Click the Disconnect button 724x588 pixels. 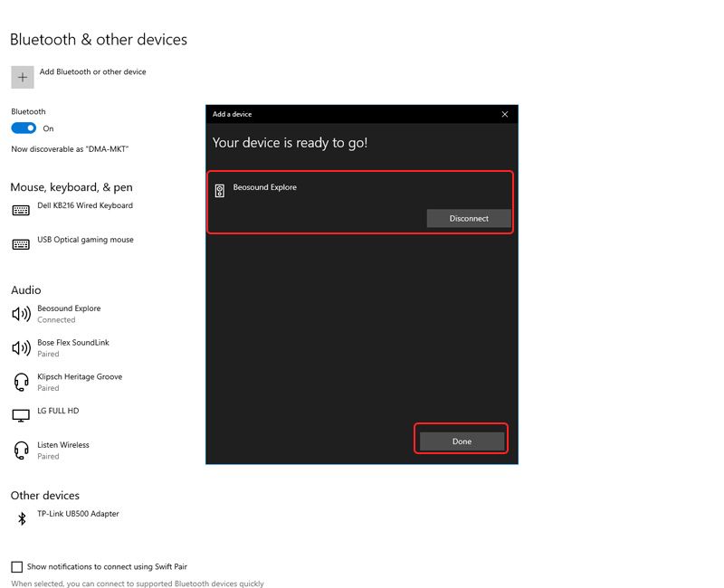tap(469, 218)
